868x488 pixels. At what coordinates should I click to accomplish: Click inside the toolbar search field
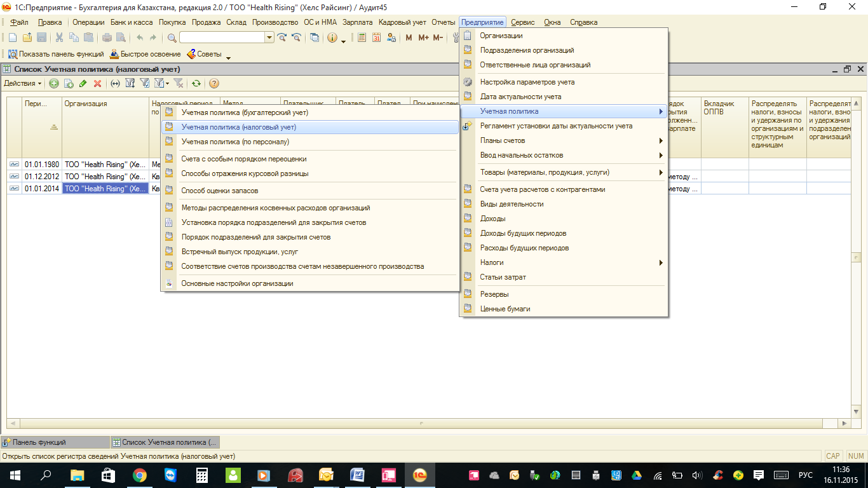222,37
